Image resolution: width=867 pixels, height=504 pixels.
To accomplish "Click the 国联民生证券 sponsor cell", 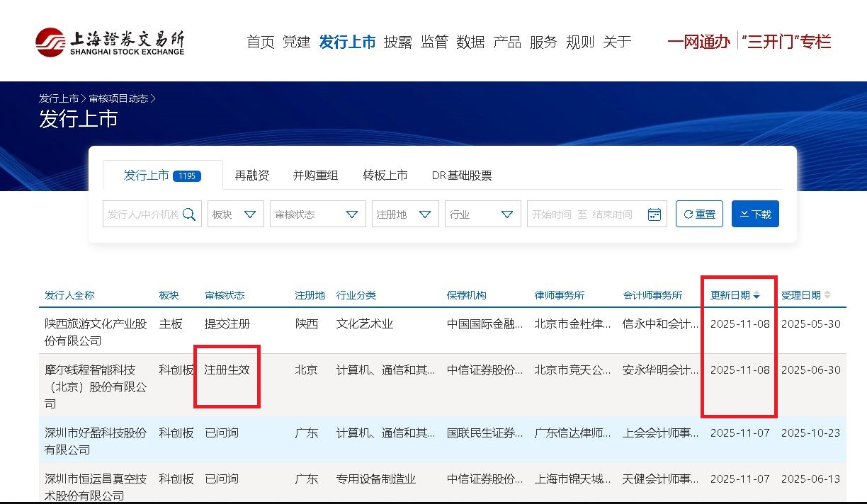I will click(x=485, y=433).
